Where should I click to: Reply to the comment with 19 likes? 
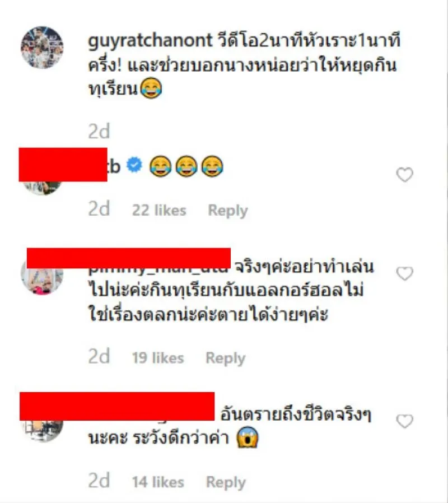coord(226,358)
